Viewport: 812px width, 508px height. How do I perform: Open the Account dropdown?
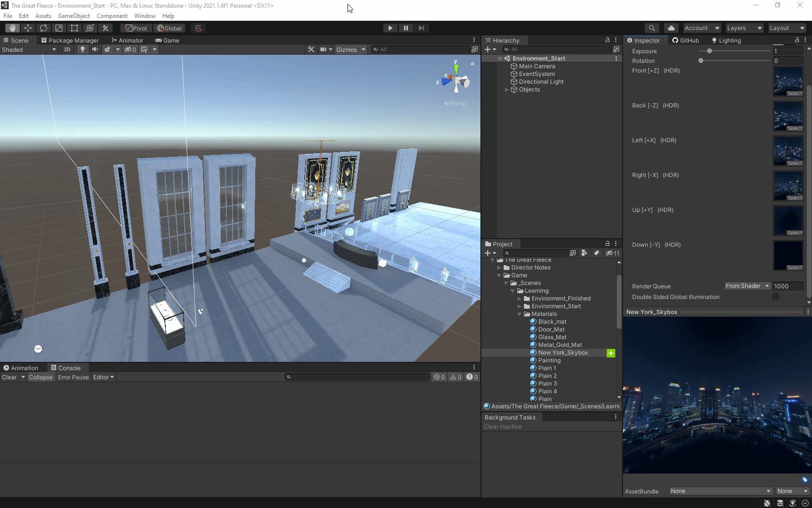702,28
